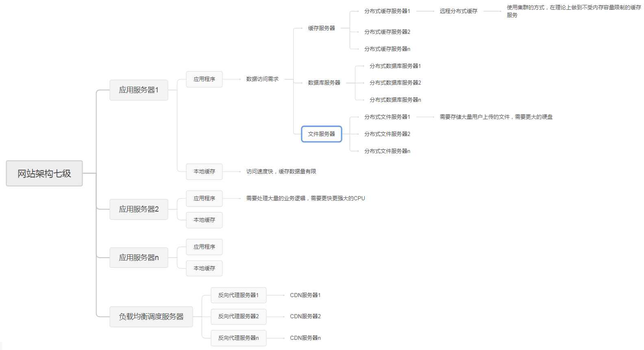The height and width of the screenshot is (350, 644).
Task: Select the CDN服务器2 node
Action: (305, 316)
